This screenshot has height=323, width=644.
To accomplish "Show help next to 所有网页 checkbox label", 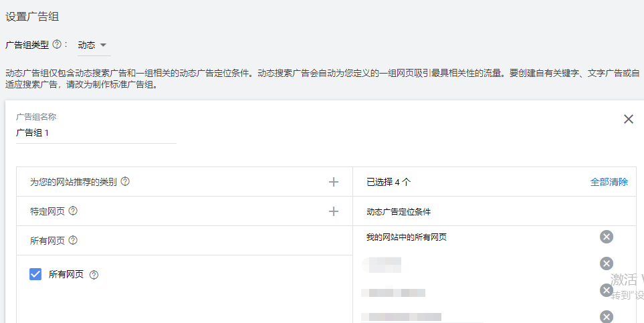I will tap(94, 274).
